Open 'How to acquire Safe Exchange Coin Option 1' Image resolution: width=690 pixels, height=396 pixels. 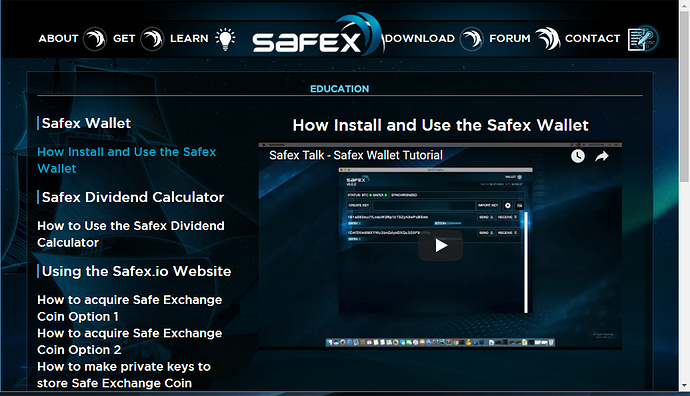tap(129, 308)
